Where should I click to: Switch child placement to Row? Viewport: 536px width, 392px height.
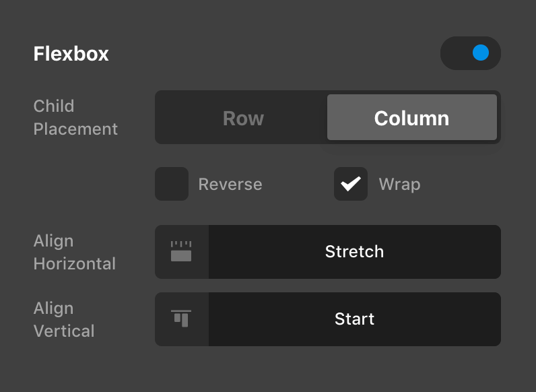tap(243, 118)
